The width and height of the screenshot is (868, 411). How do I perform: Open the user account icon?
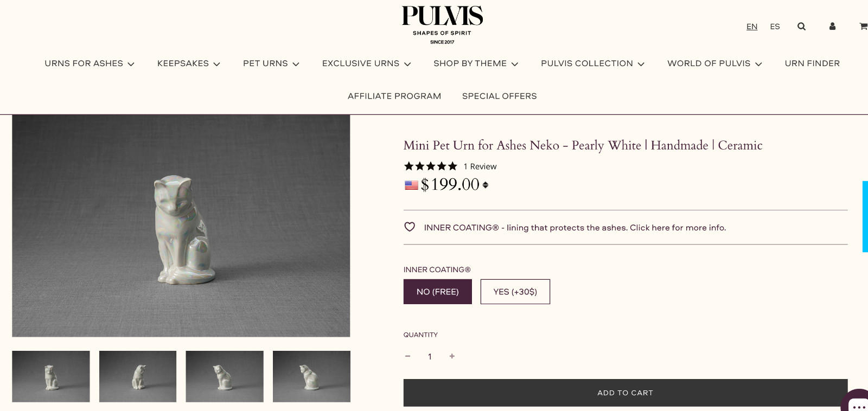click(832, 27)
